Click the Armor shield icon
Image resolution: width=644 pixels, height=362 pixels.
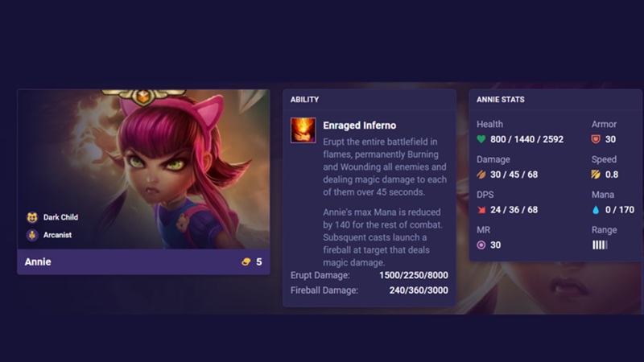click(596, 139)
